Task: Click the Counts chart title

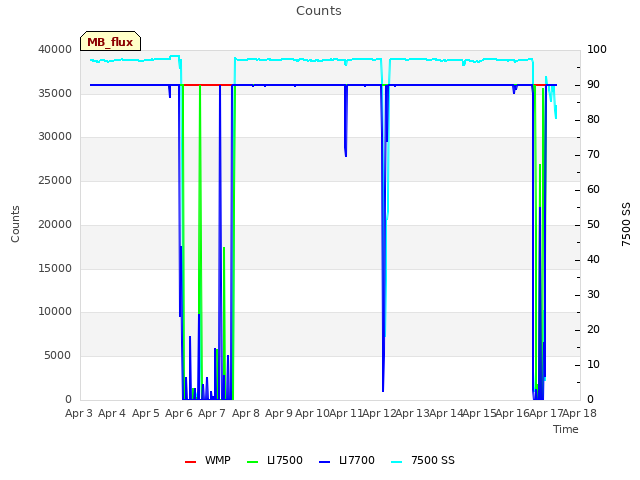Action: tap(319, 11)
